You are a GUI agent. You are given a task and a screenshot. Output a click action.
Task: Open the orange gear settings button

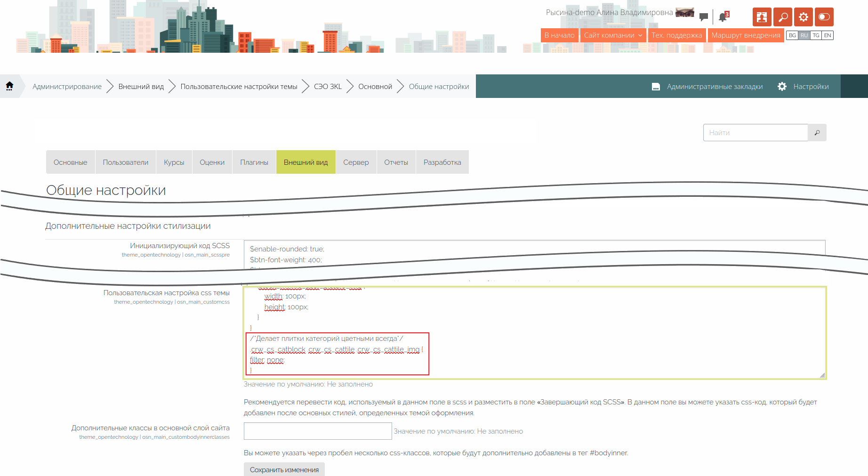pos(804,17)
